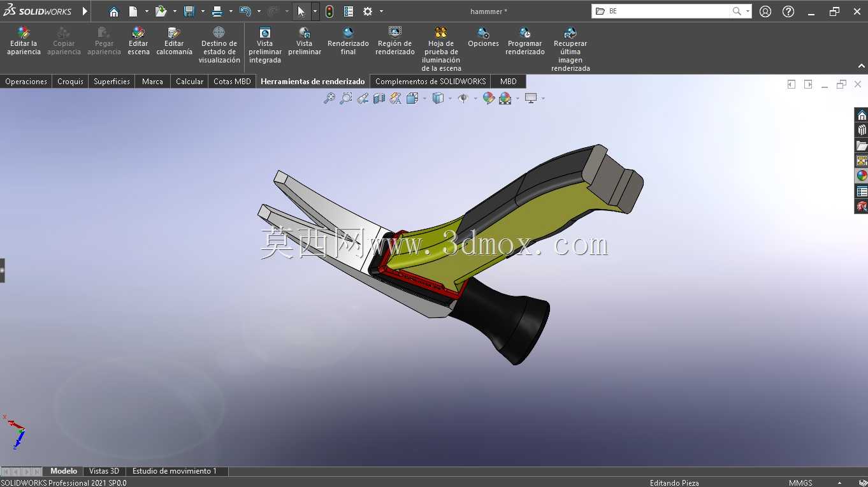
Task: Open Vista preliminar render window
Action: 305,41
